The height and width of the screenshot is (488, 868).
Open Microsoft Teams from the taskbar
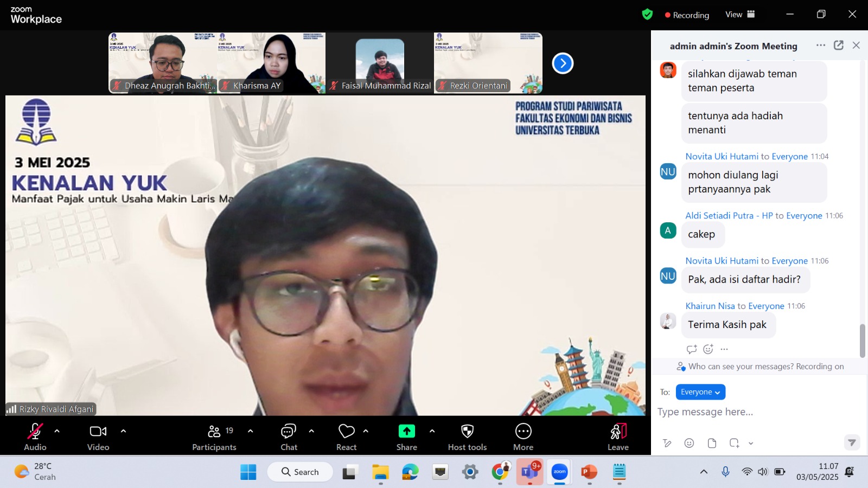click(x=529, y=472)
